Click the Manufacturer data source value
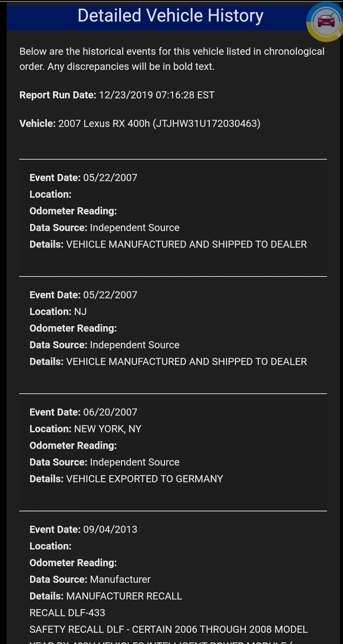This screenshot has height=644, width=343. click(x=120, y=579)
